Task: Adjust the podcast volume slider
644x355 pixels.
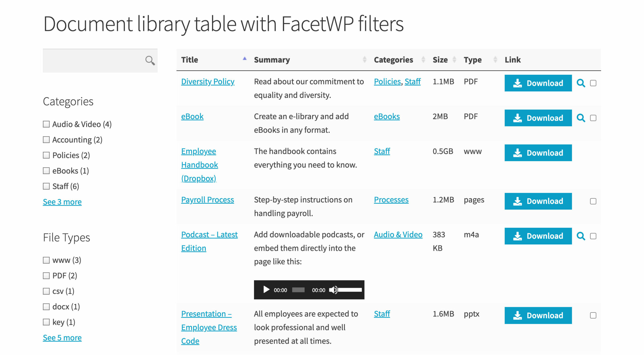Action: coord(350,290)
